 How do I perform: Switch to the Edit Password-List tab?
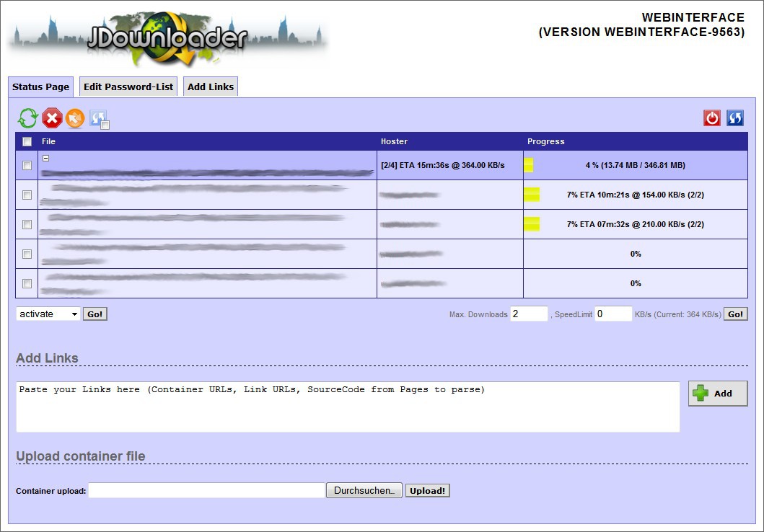click(x=128, y=87)
